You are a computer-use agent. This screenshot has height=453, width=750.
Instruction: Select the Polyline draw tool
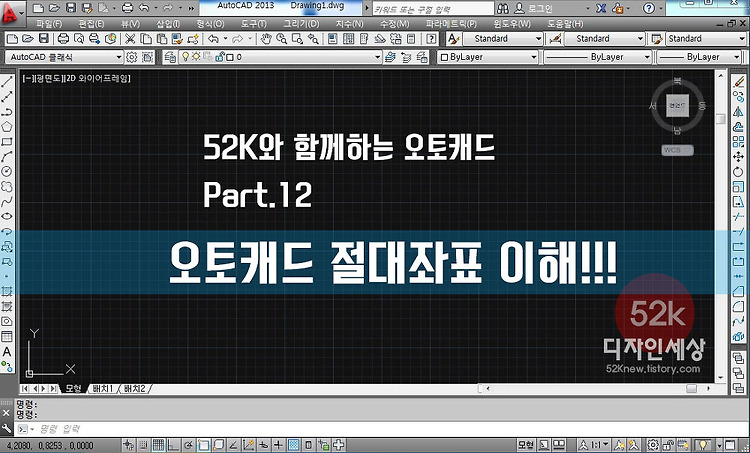pos(7,112)
